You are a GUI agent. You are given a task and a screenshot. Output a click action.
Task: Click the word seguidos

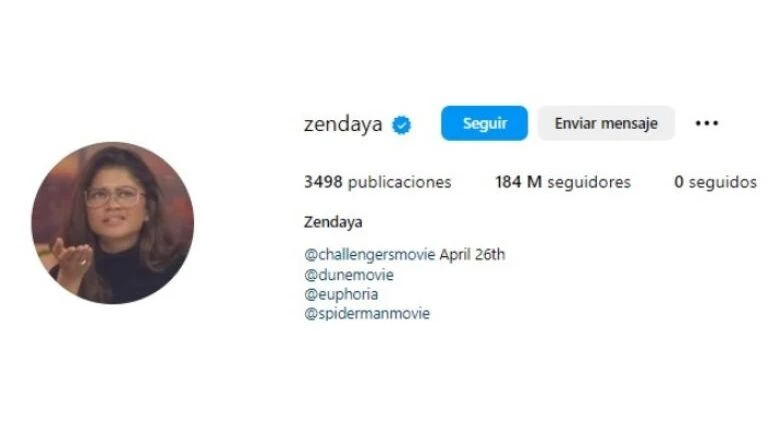(722, 182)
